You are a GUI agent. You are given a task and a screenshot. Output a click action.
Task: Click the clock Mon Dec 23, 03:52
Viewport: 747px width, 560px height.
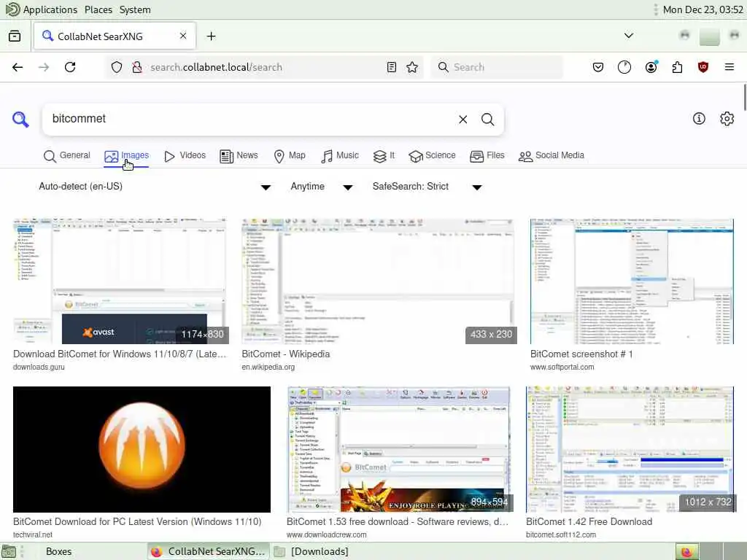coord(703,9)
